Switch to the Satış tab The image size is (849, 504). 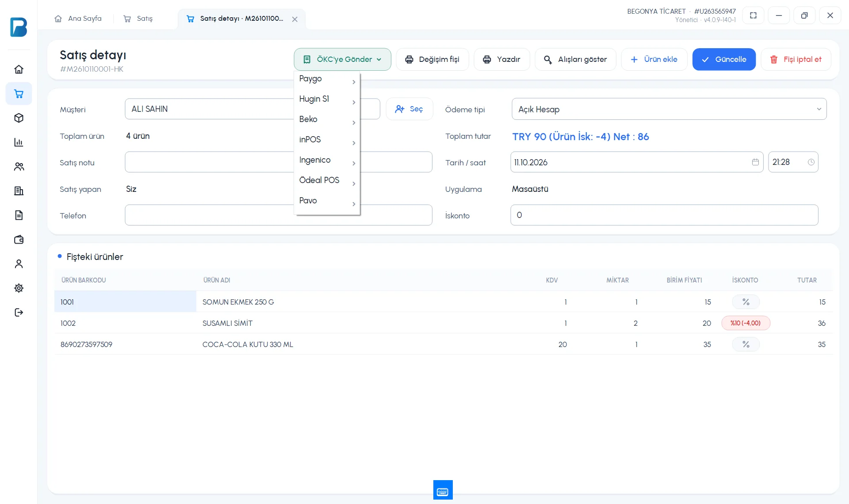tap(138, 19)
